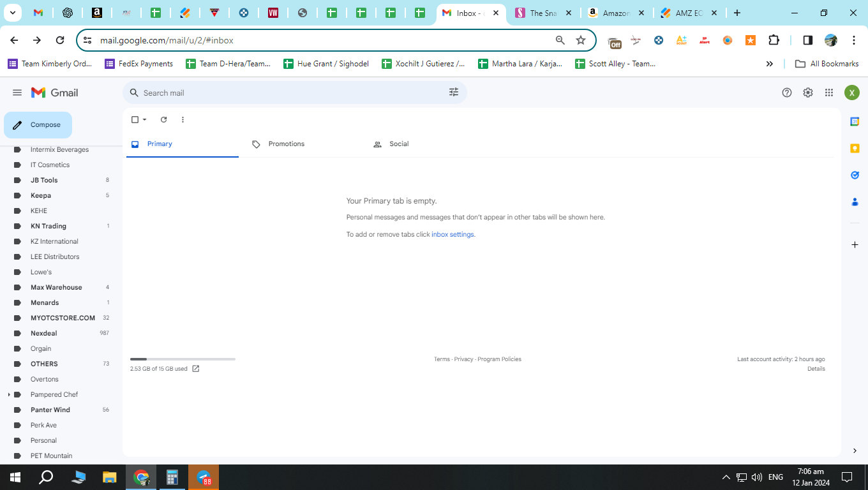Open the All Bookmarks folder
The image size is (868, 490).
click(827, 64)
